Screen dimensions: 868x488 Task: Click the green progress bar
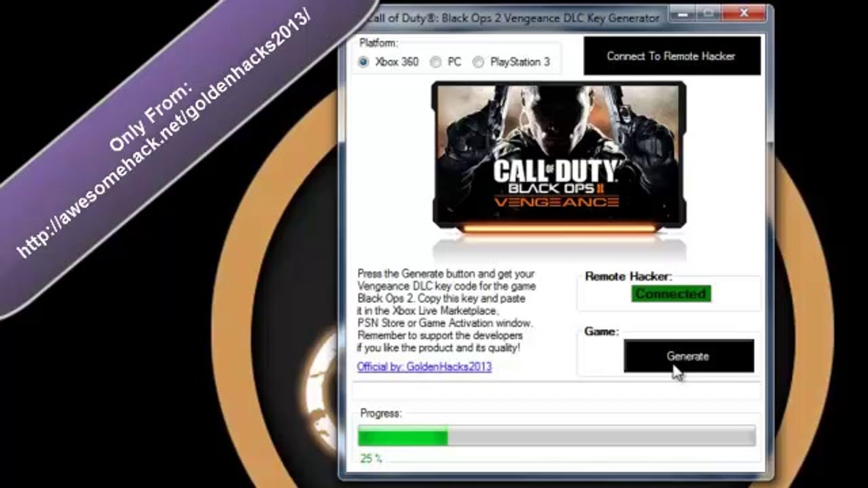point(557,436)
